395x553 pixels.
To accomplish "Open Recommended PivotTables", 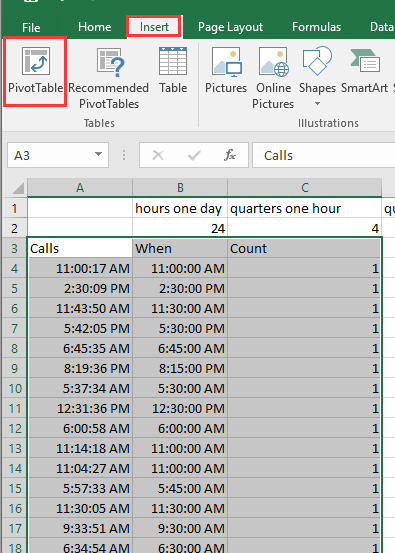I will (x=109, y=78).
